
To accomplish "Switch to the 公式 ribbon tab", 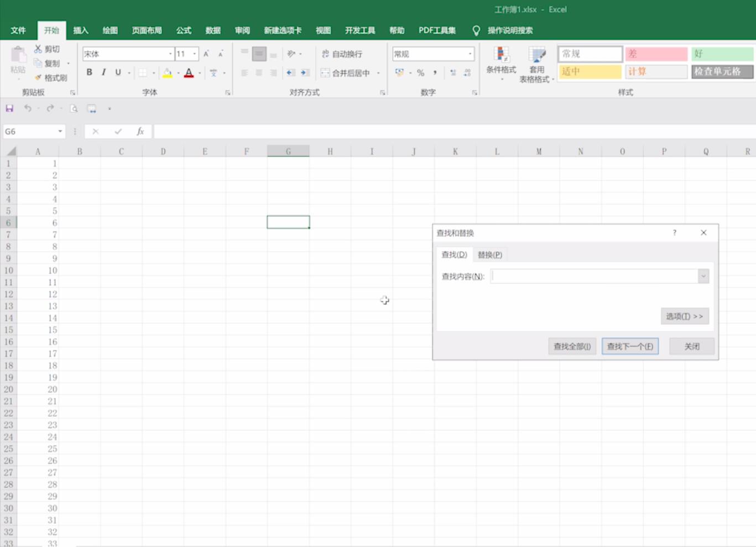I will 184,30.
